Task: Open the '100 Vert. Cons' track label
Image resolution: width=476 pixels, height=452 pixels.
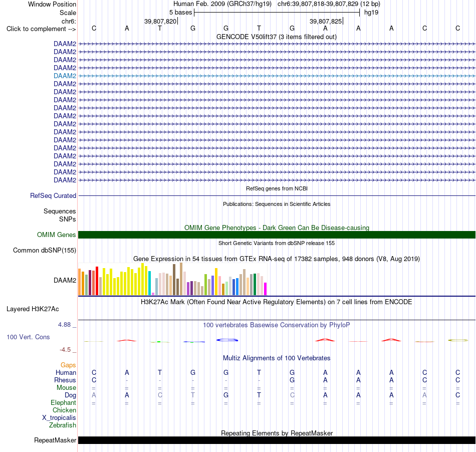Action: (28, 337)
